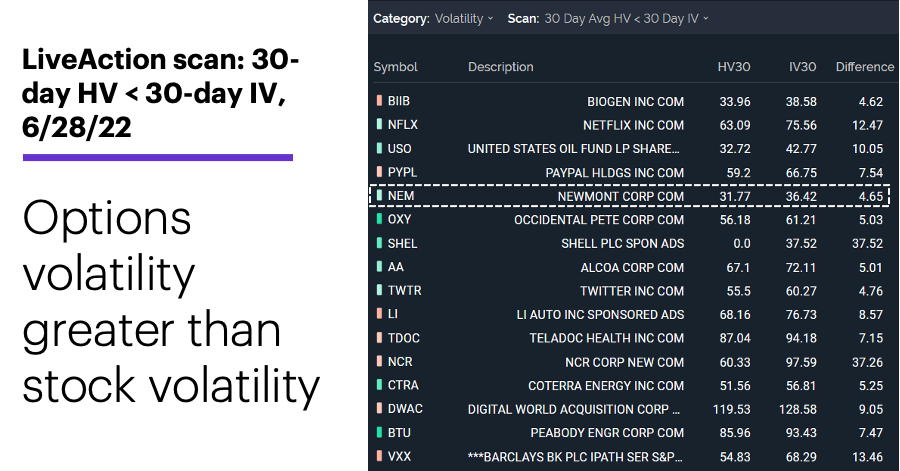Select the highlighted NEM Newmont row
Screen dimensions: 900x471
pyautogui.click(x=630, y=196)
